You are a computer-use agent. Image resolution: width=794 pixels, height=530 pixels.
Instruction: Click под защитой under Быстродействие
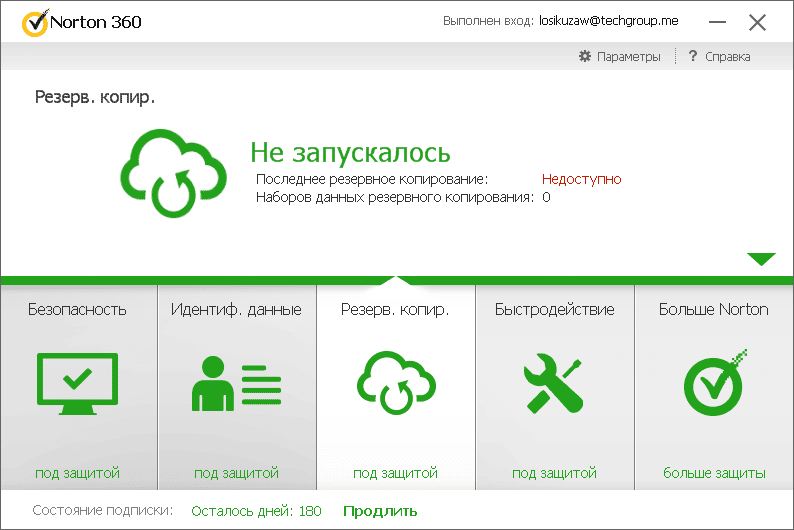click(x=554, y=473)
